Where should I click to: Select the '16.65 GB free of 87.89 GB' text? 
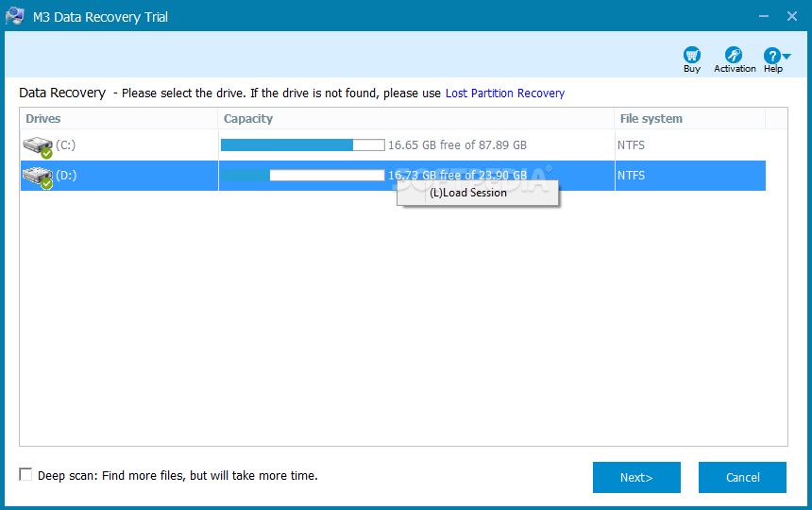457,145
